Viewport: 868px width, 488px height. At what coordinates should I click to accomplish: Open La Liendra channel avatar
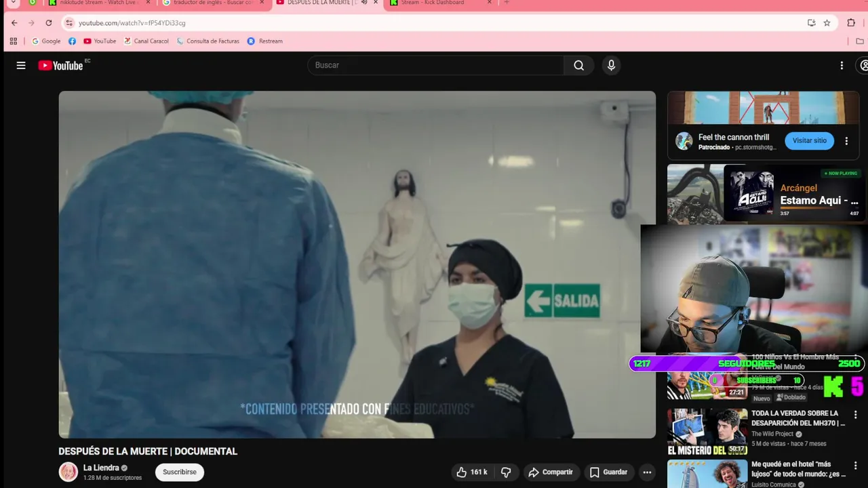(68, 472)
